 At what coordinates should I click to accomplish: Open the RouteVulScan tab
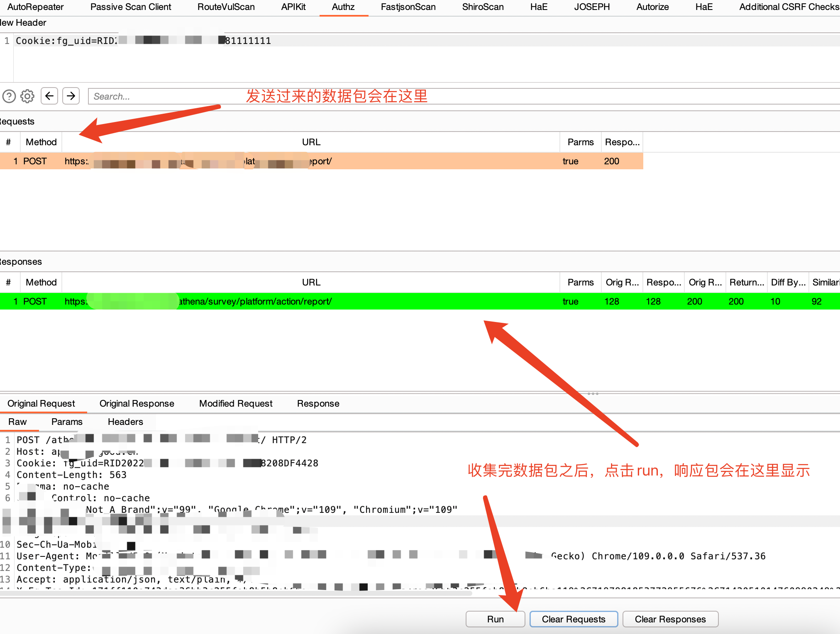[x=226, y=7]
